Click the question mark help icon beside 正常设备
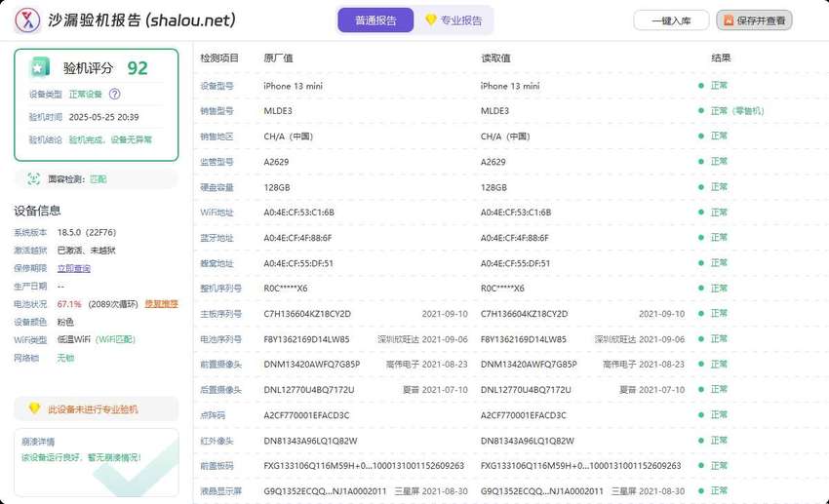This screenshot has height=504, width=829. 115,94
